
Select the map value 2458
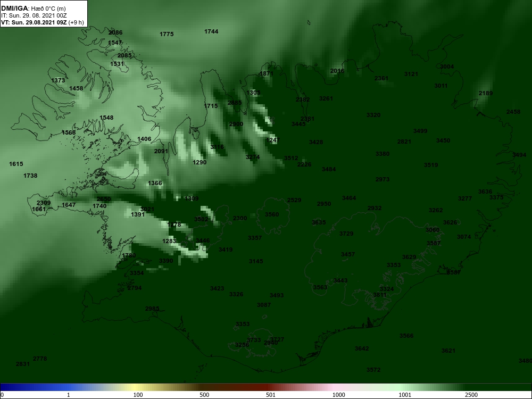(x=513, y=112)
